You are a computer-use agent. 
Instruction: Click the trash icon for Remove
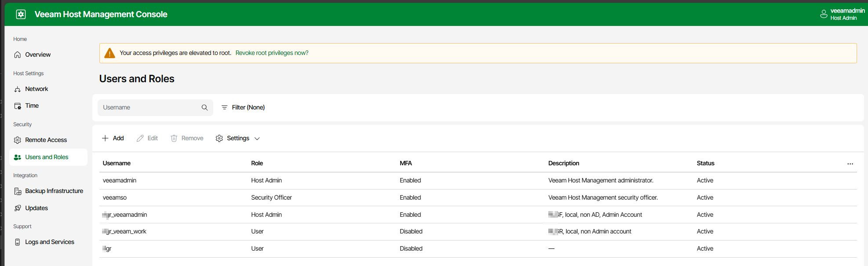(x=174, y=138)
